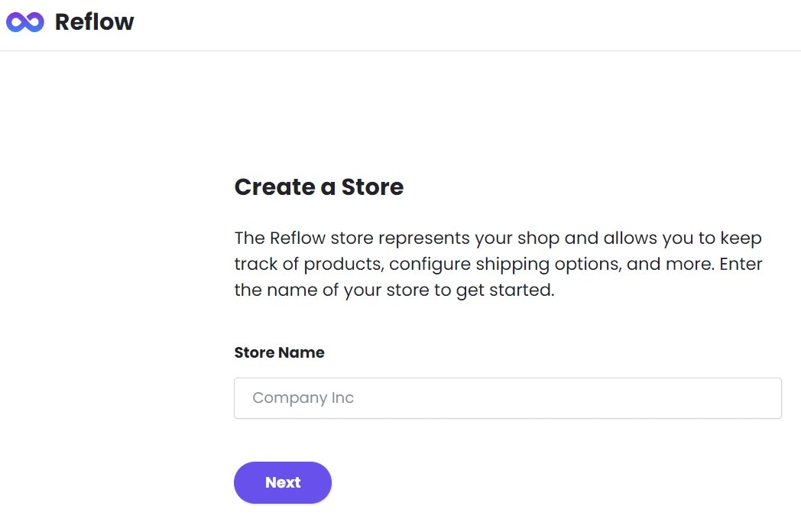Viewport: 801px width, 532px height.
Task: Click the instructional paragraph text
Action: [497, 263]
